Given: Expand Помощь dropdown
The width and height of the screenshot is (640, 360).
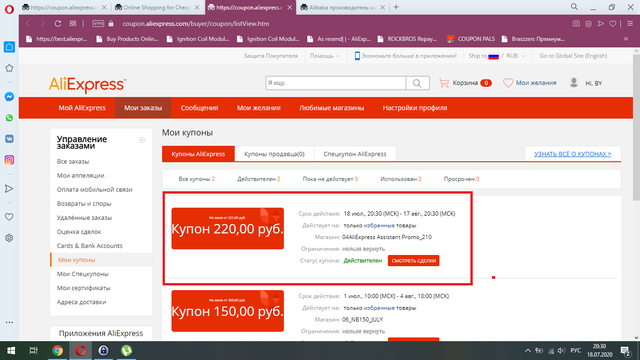Looking at the screenshot, I should click(x=324, y=56).
